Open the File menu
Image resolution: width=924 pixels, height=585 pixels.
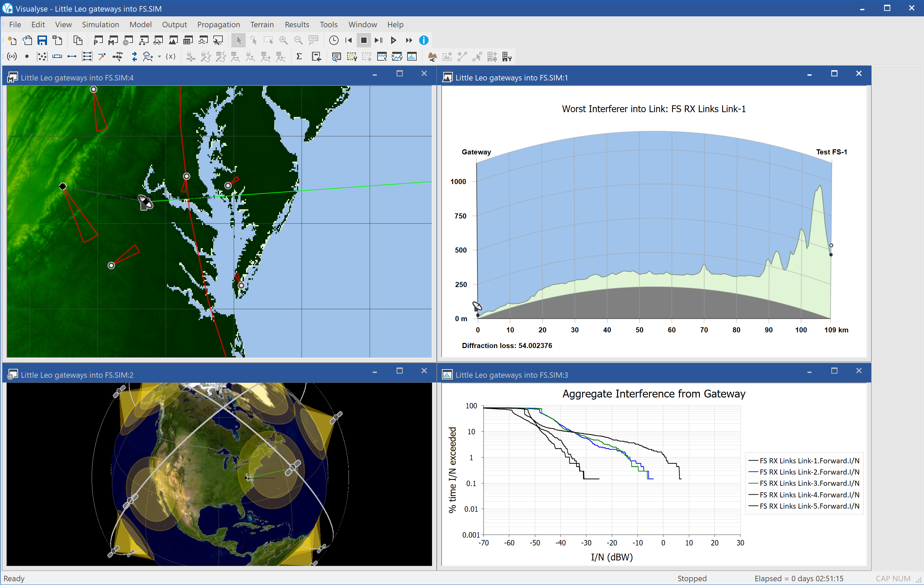click(15, 25)
